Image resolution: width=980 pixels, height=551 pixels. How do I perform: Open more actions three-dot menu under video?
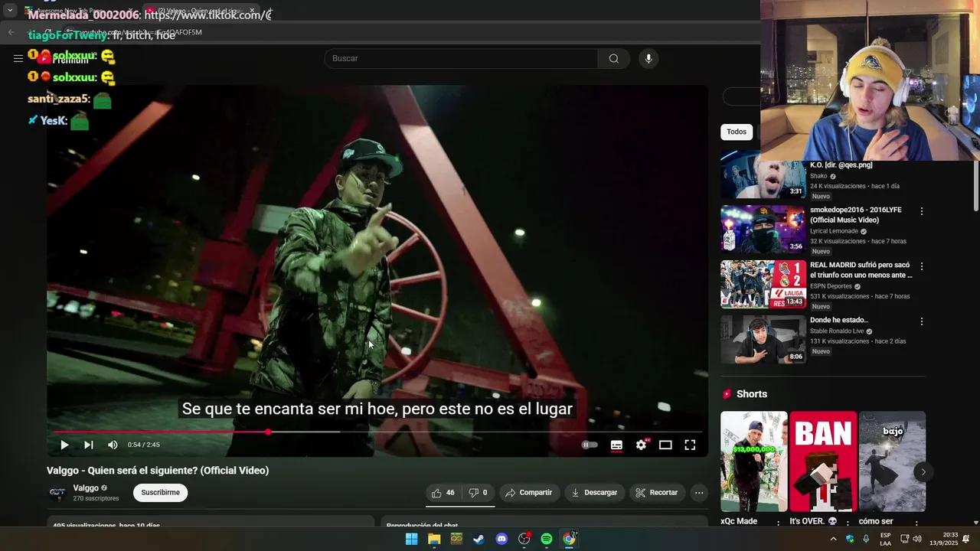click(699, 493)
